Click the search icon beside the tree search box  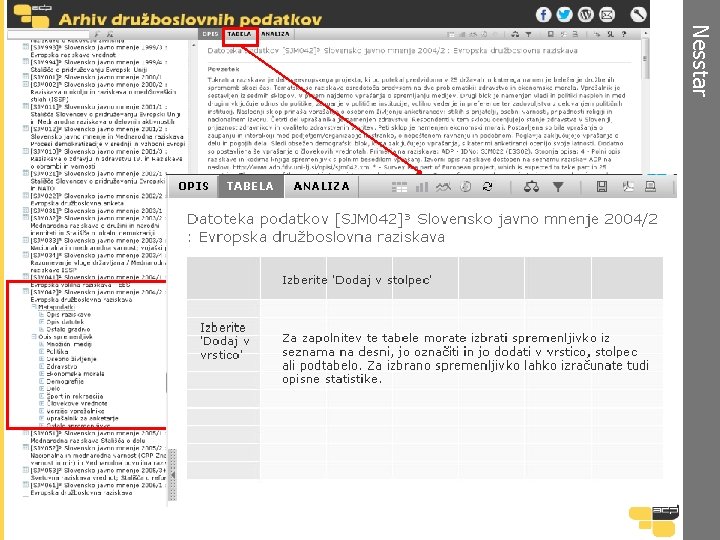tap(96, 34)
